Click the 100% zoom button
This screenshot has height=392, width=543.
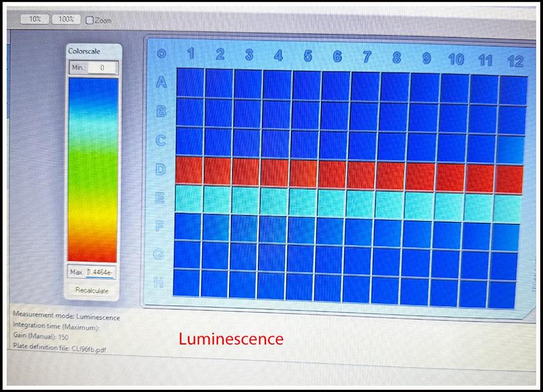click(x=66, y=19)
